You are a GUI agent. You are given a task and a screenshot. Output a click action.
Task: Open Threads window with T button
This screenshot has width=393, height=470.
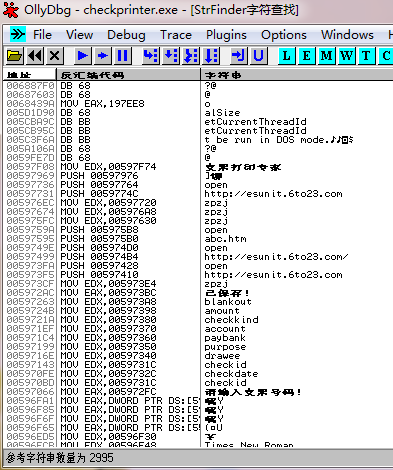point(366,56)
